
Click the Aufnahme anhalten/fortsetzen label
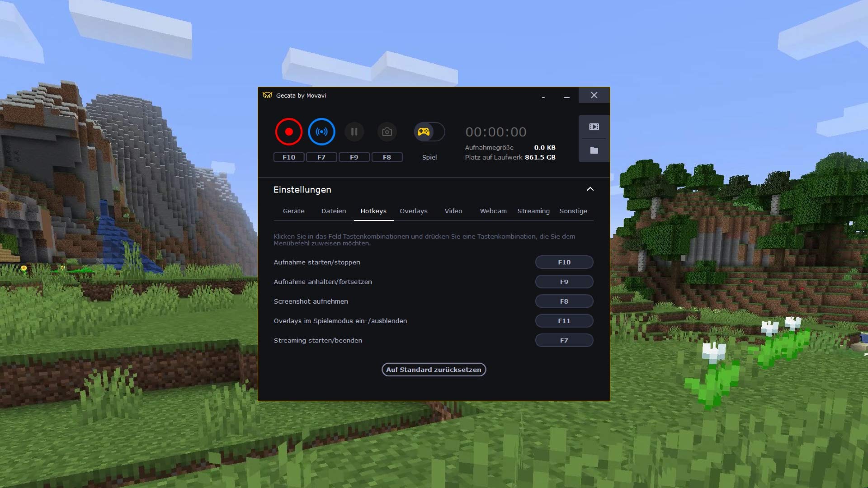(x=323, y=282)
